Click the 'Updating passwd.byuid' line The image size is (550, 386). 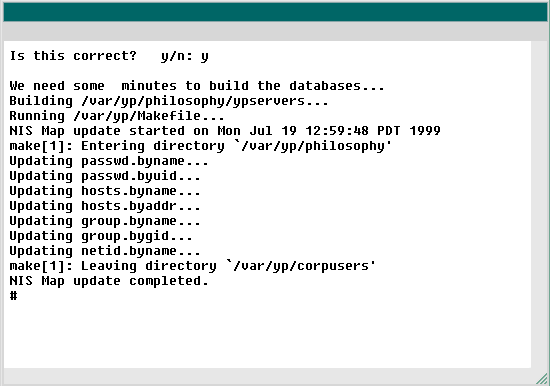tap(105, 176)
